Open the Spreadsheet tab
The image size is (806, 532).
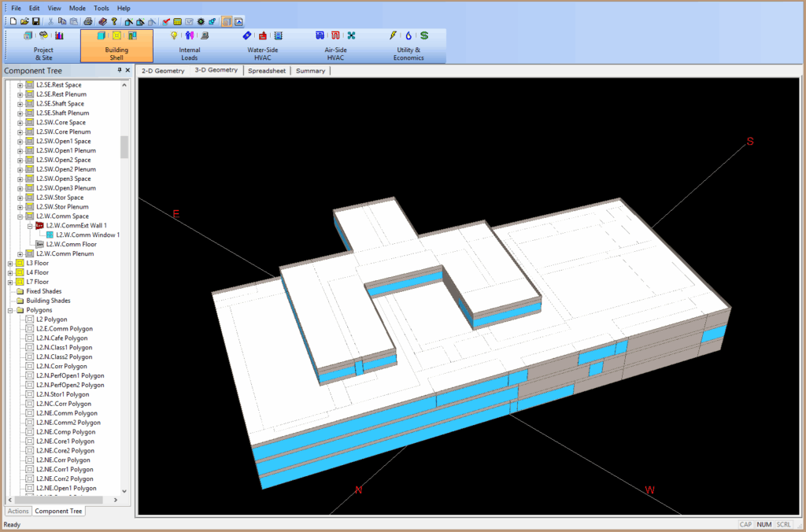pos(267,71)
